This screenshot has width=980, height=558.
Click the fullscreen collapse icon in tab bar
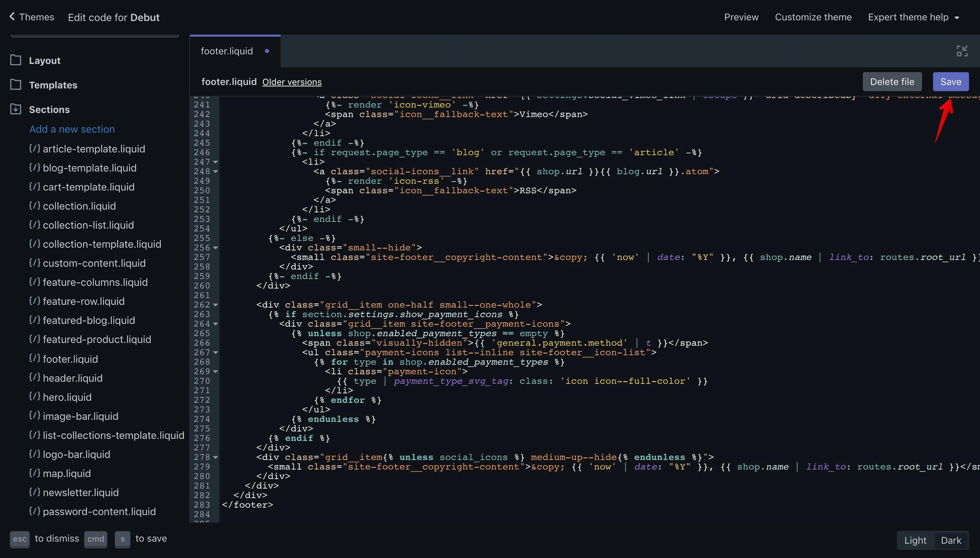[x=962, y=51]
